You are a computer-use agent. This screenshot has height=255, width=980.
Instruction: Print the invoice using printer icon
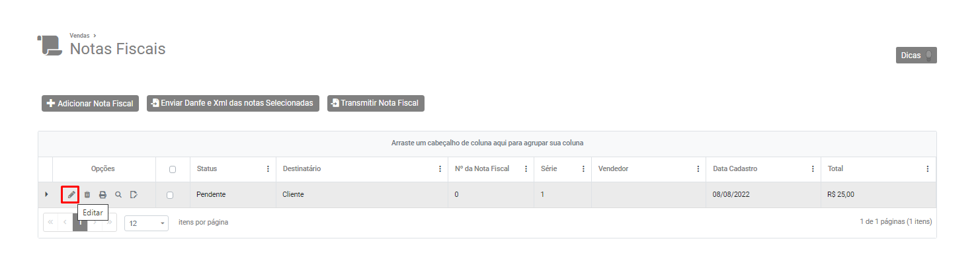click(102, 195)
